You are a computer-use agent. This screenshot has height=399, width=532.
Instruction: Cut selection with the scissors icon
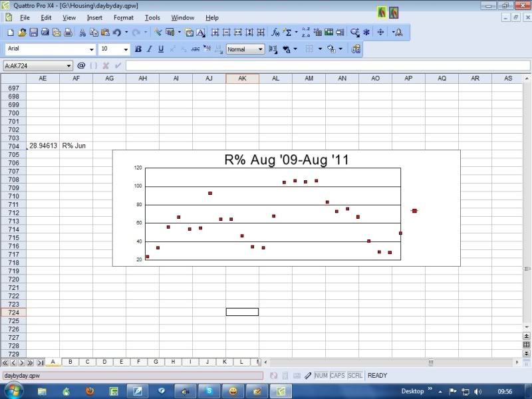(82, 32)
